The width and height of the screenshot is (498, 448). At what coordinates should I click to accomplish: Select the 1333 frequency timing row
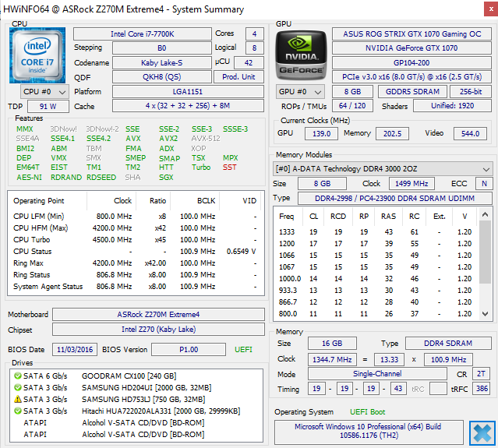pos(376,232)
